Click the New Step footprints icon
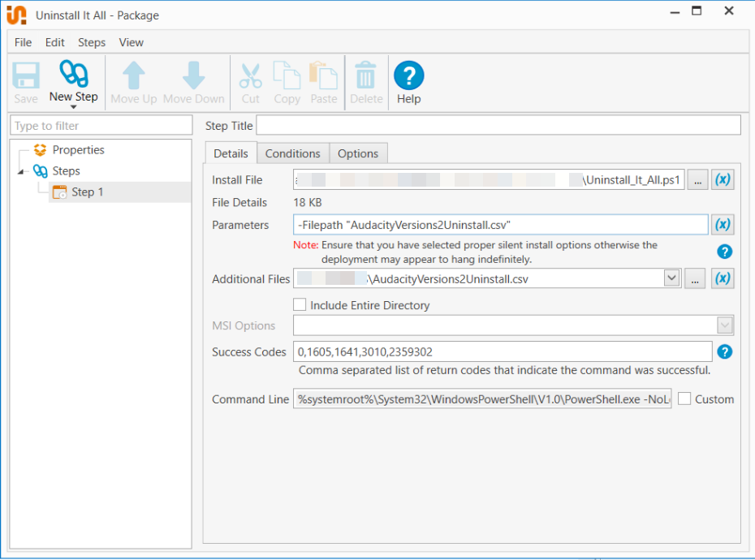 pyautogui.click(x=73, y=75)
